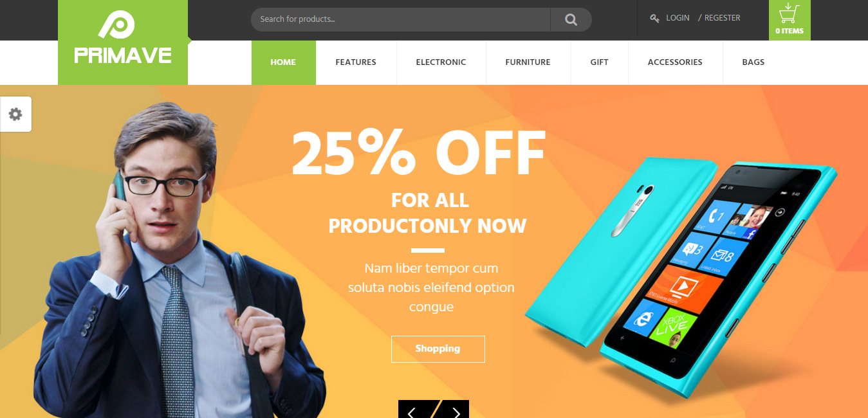Viewport: 868px width, 418px height.
Task: Click the magnifier search icon
Action: pos(571,19)
